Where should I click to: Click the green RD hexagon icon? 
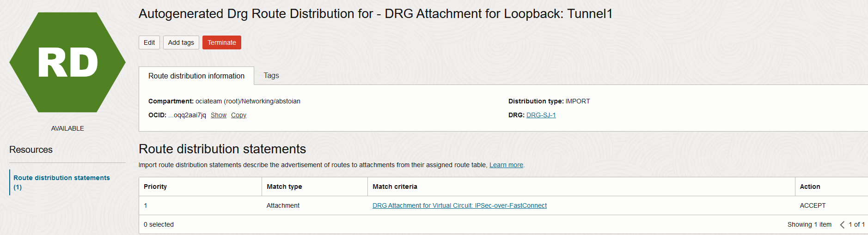(x=67, y=62)
